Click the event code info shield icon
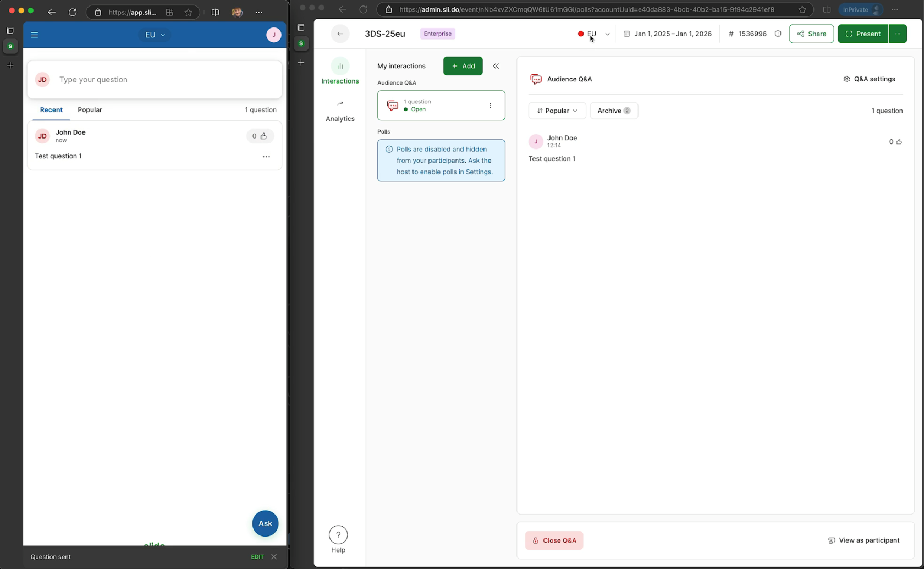 click(778, 34)
